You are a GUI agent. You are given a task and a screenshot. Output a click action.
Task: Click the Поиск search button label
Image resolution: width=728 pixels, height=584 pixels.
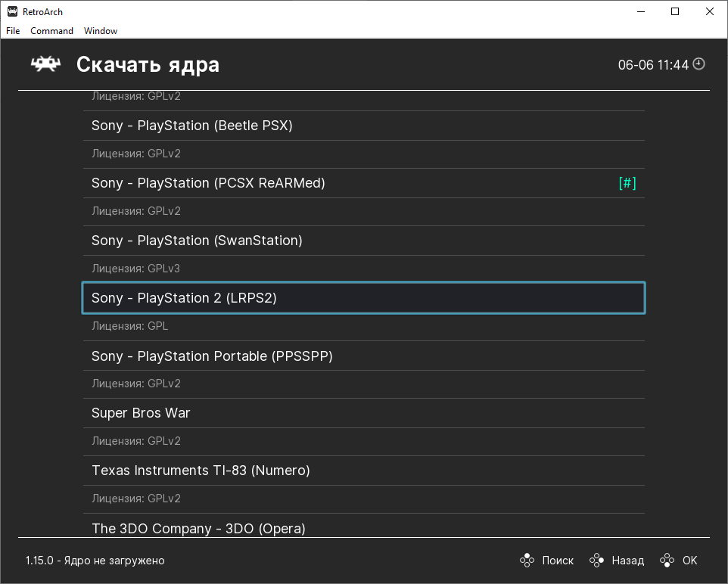click(558, 561)
